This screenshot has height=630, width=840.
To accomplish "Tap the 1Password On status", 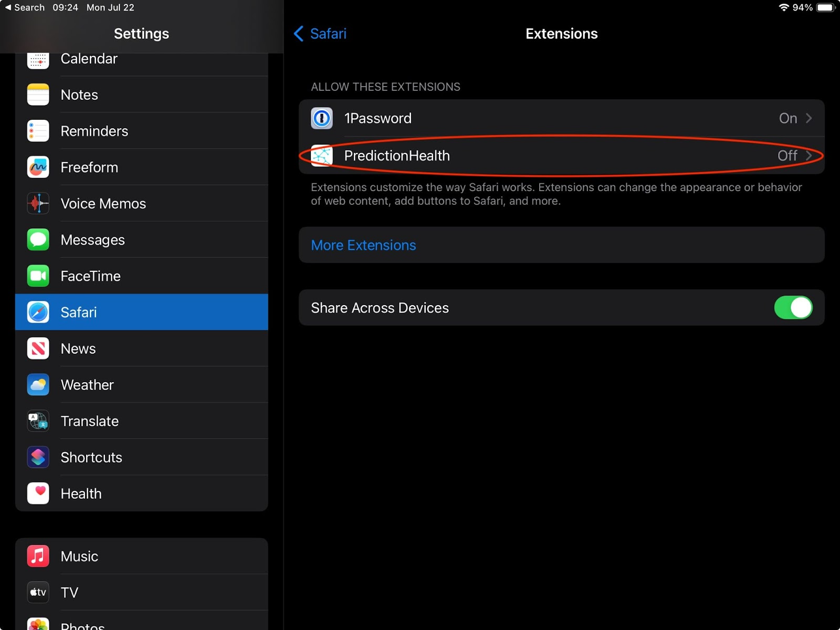I will [x=788, y=118].
